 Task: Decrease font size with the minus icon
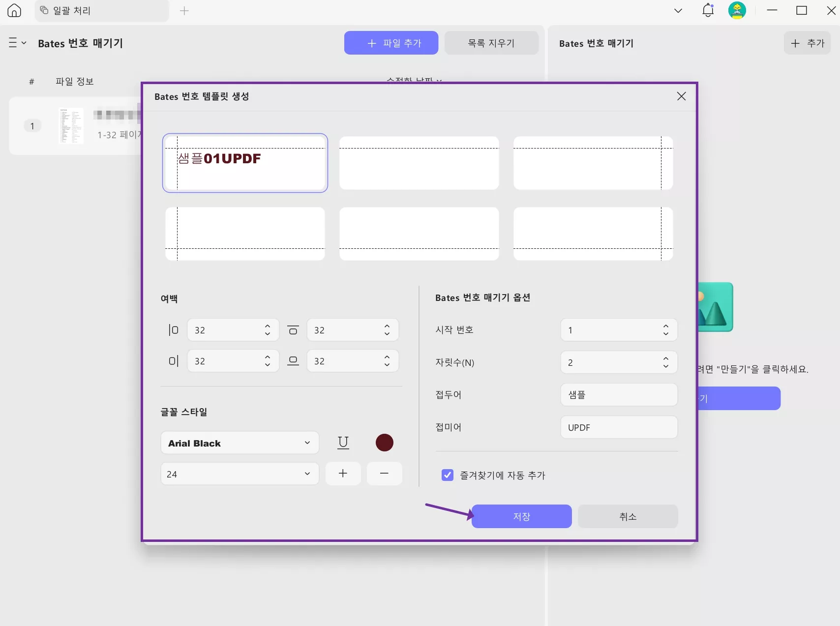tap(384, 474)
